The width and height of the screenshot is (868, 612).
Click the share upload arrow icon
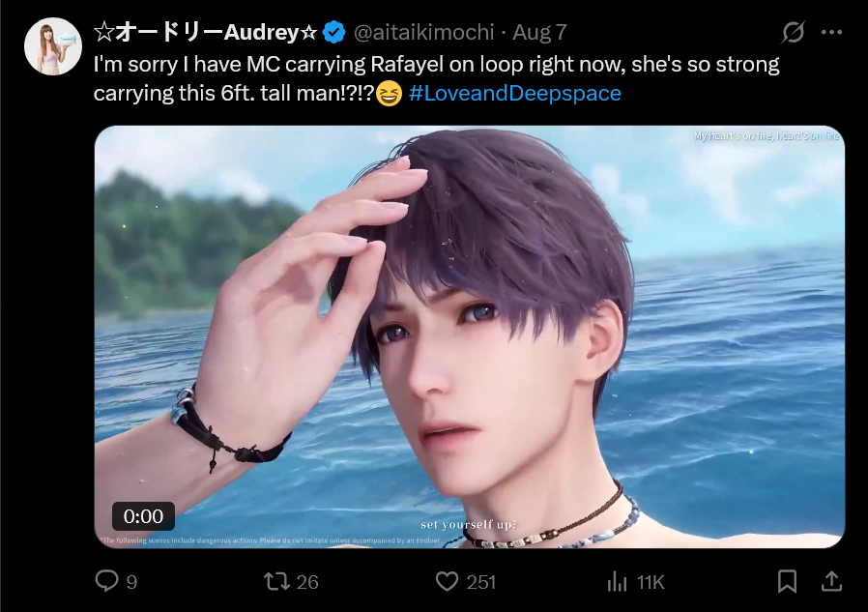pos(831,581)
